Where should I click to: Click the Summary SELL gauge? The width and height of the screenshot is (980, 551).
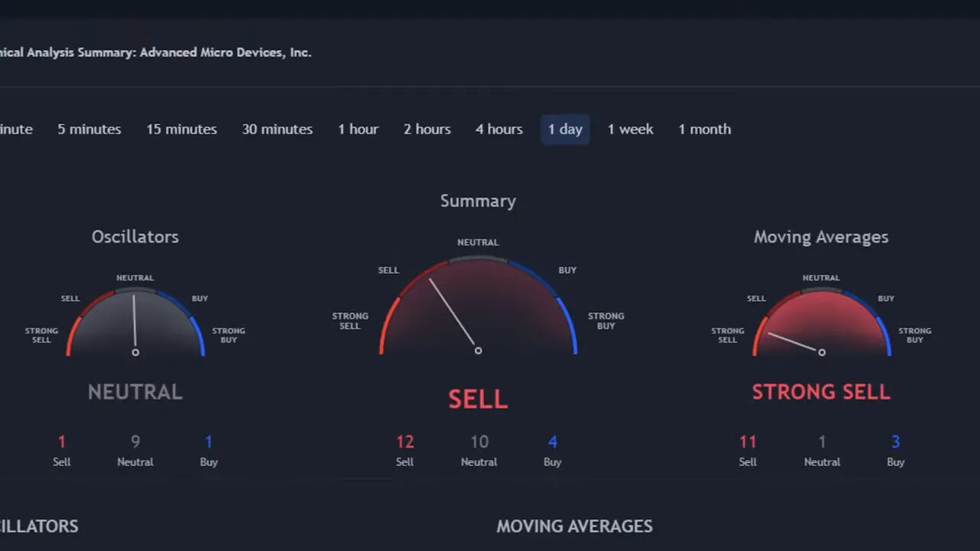click(x=478, y=306)
